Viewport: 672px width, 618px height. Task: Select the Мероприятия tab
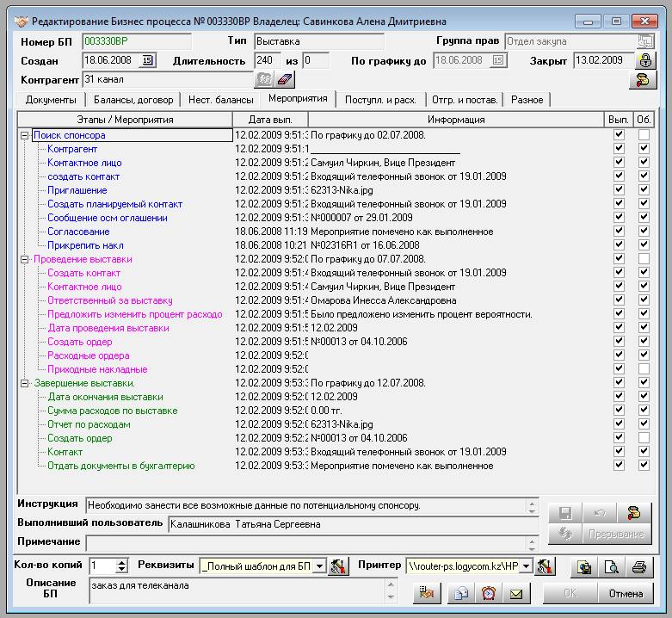[x=298, y=99]
